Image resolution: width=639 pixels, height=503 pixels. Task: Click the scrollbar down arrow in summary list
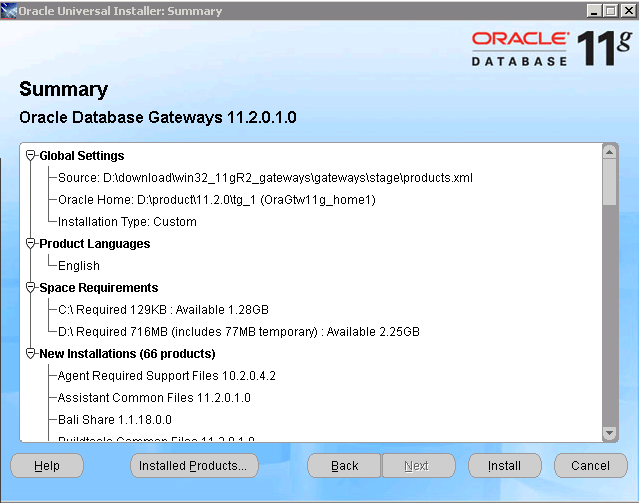[x=610, y=433]
